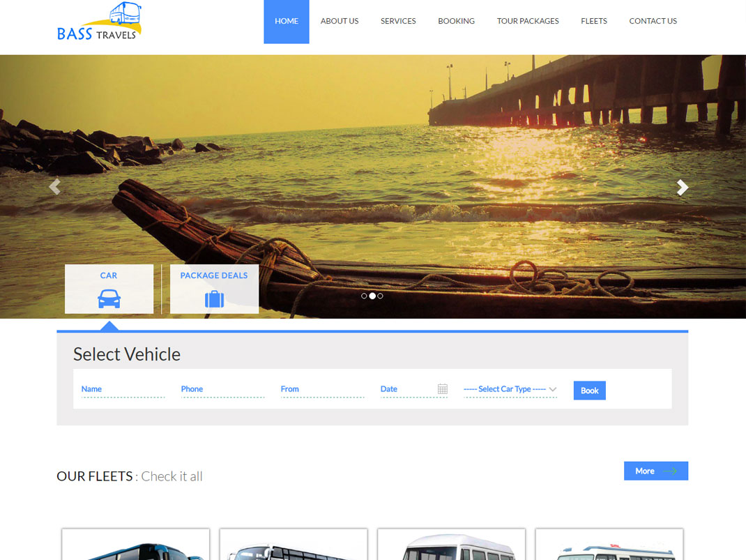
Task: Open the Services menu item
Action: (x=398, y=21)
